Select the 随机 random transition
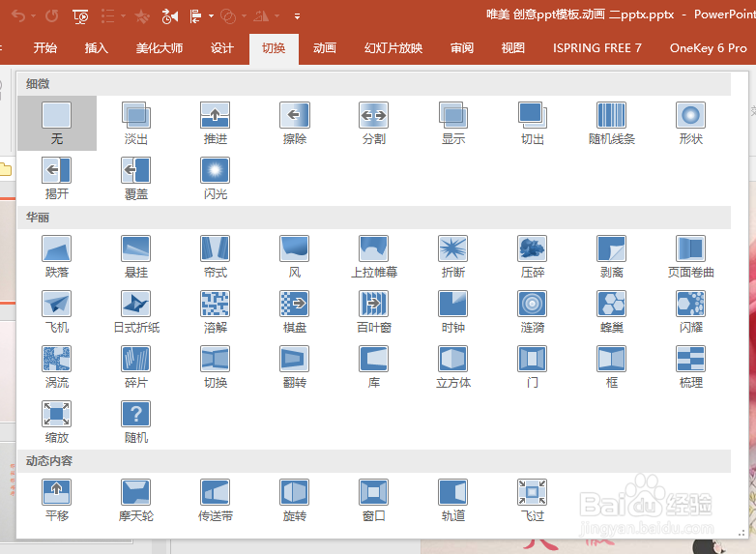Image resolution: width=756 pixels, height=554 pixels. click(x=136, y=422)
